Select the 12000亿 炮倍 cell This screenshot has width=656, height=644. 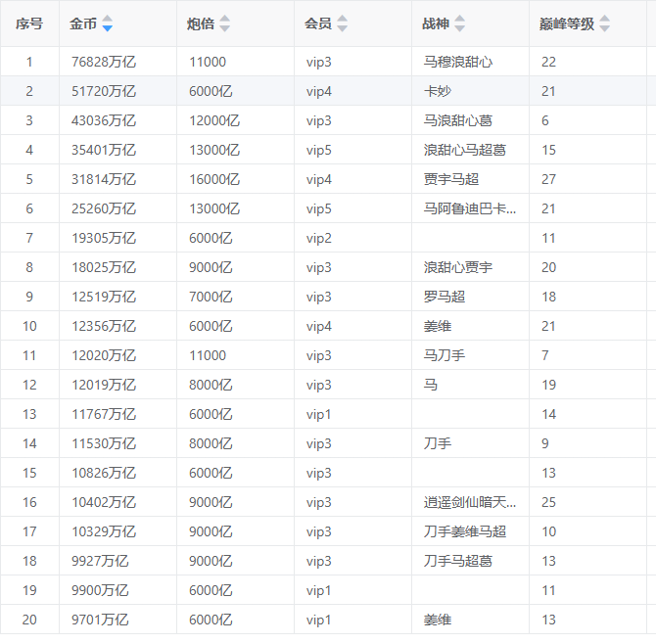214,120
